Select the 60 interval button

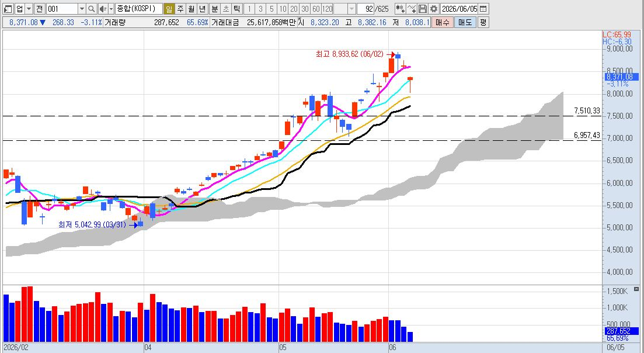pyautogui.click(x=316, y=9)
